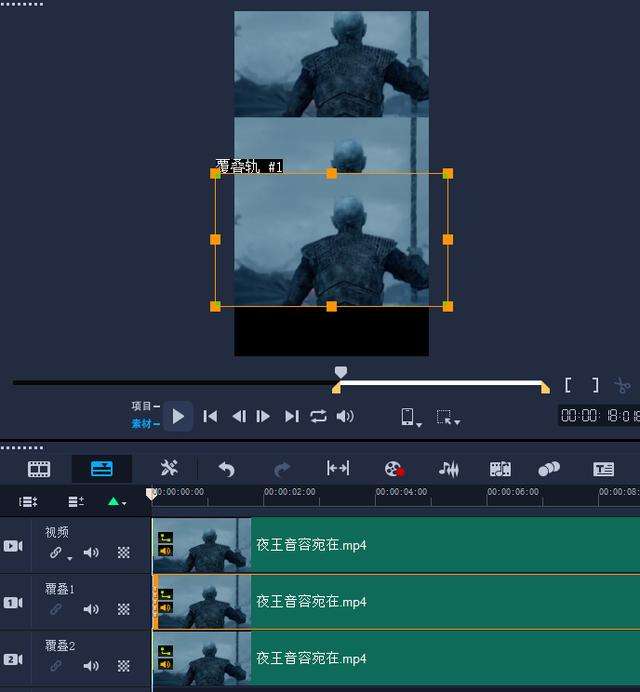
Task: Toggle ripple editing on 视频 track
Action: [56, 552]
